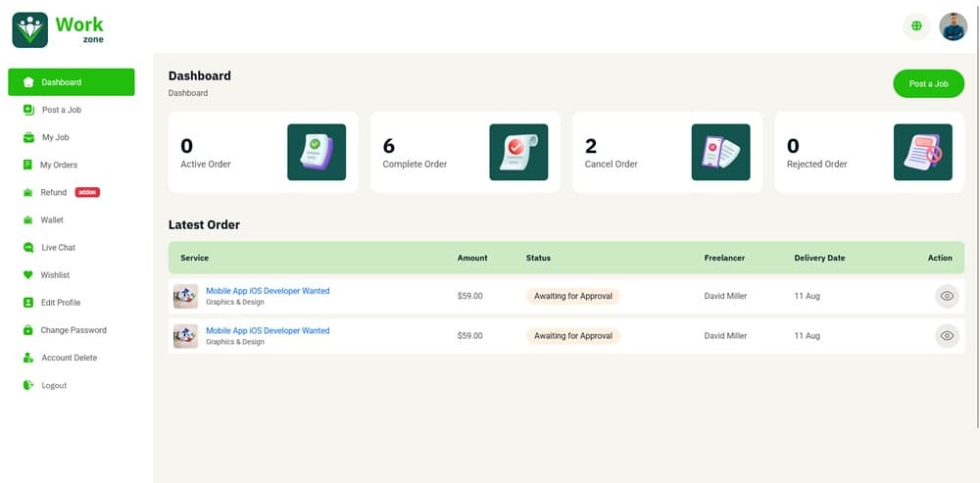The height and width of the screenshot is (483, 980).
Task: Click the Complete Order receipt icon
Action: coord(518,152)
